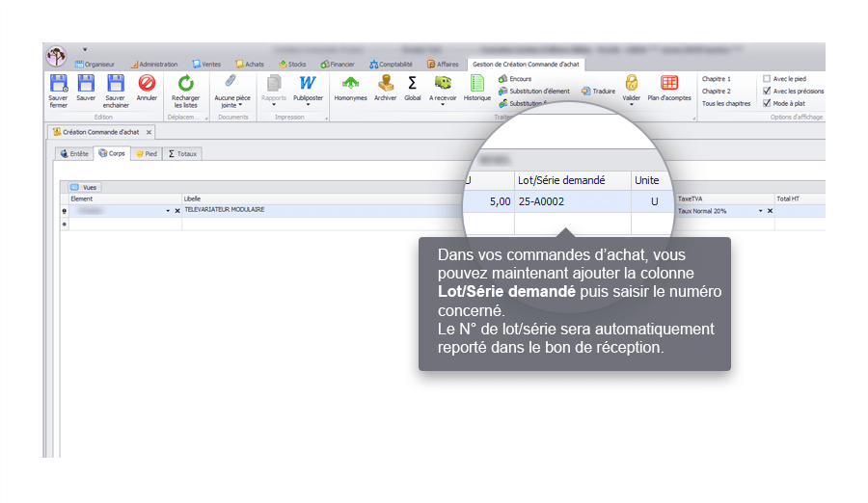The image size is (868, 503).
Task: Click the Global sigma icon
Action: click(413, 84)
